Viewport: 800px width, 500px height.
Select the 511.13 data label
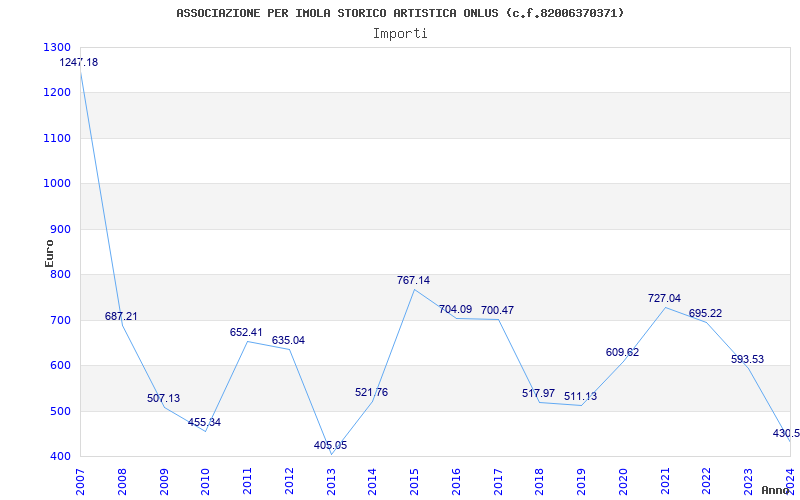pyautogui.click(x=580, y=396)
